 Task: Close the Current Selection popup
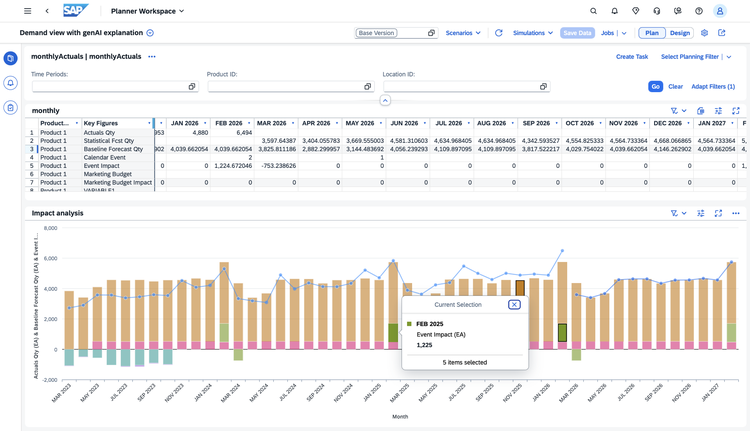[514, 305]
